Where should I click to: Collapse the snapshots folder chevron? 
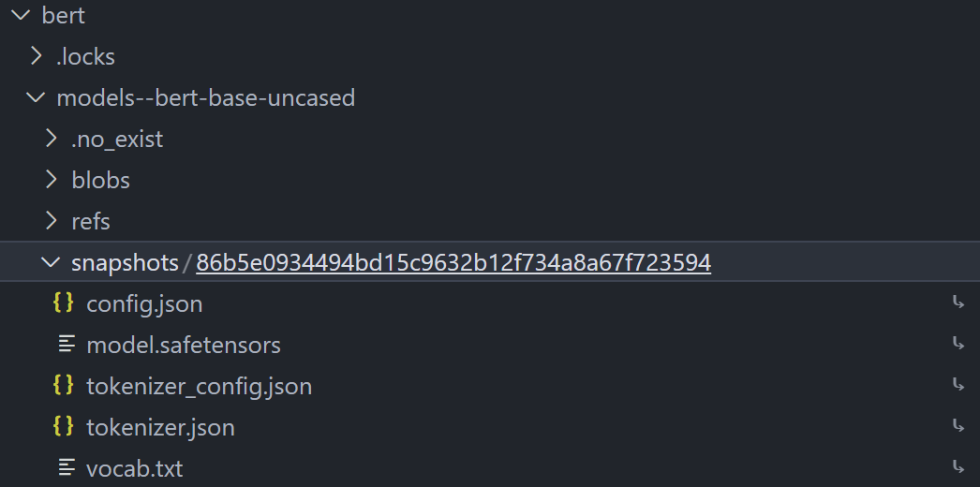pyautogui.click(x=51, y=262)
